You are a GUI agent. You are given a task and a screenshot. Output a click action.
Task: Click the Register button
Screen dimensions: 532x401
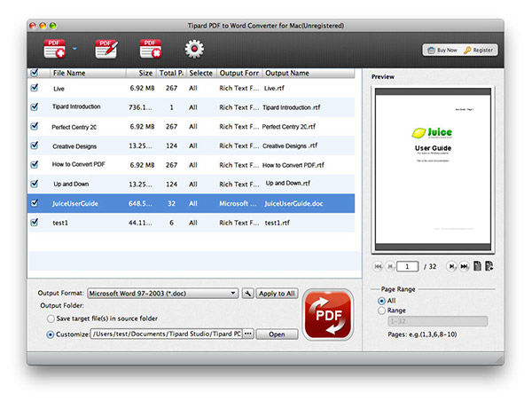(480, 51)
